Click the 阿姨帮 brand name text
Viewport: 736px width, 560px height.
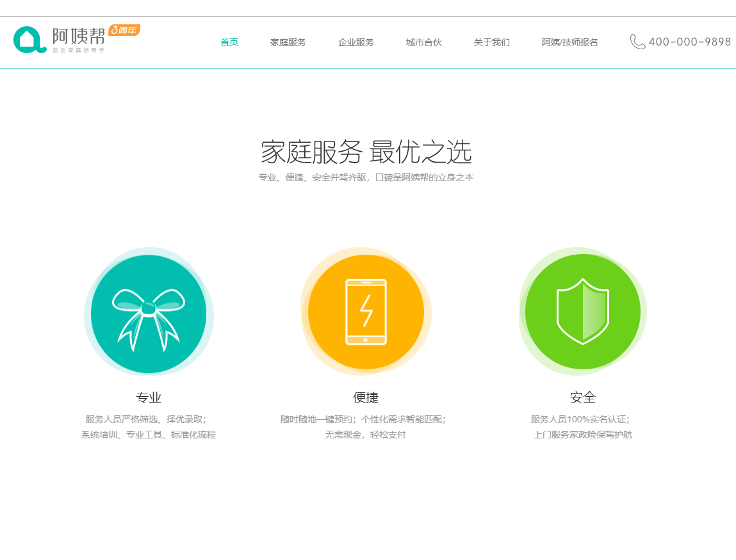point(78,36)
